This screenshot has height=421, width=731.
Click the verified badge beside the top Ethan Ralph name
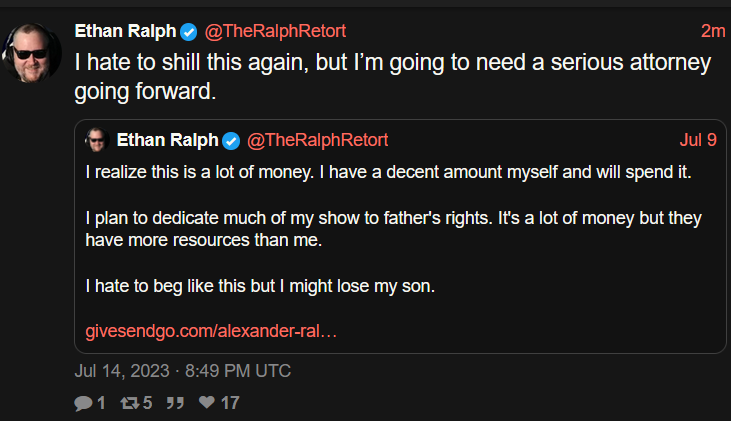click(x=188, y=31)
